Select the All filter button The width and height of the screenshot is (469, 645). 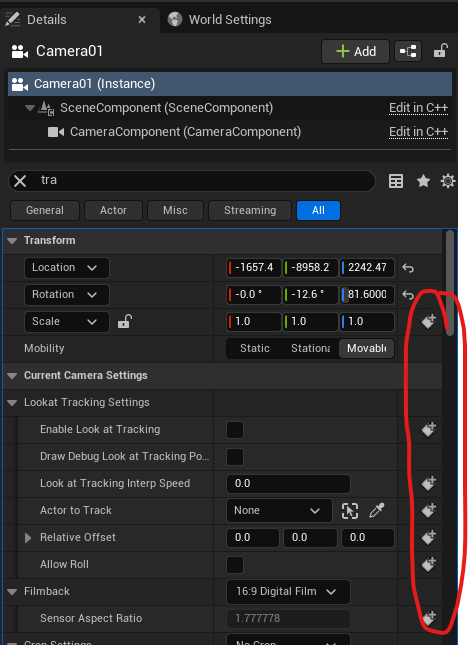[318, 211]
